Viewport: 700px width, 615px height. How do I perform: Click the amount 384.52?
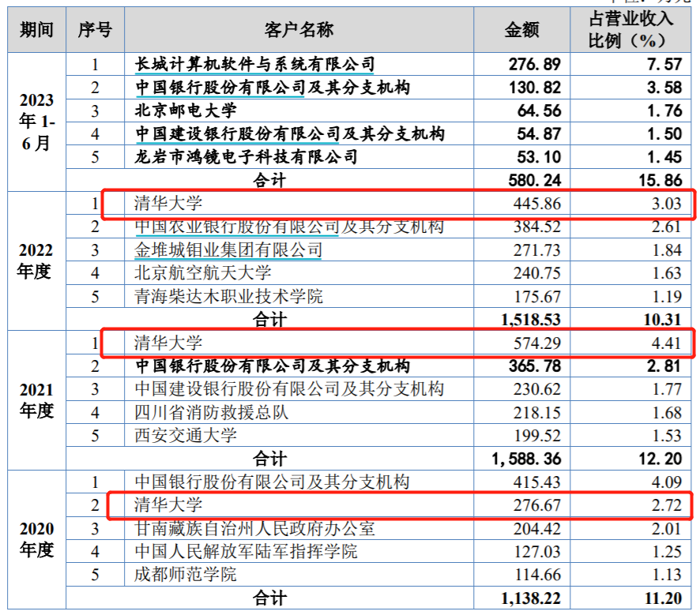click(x=536, y=227)
